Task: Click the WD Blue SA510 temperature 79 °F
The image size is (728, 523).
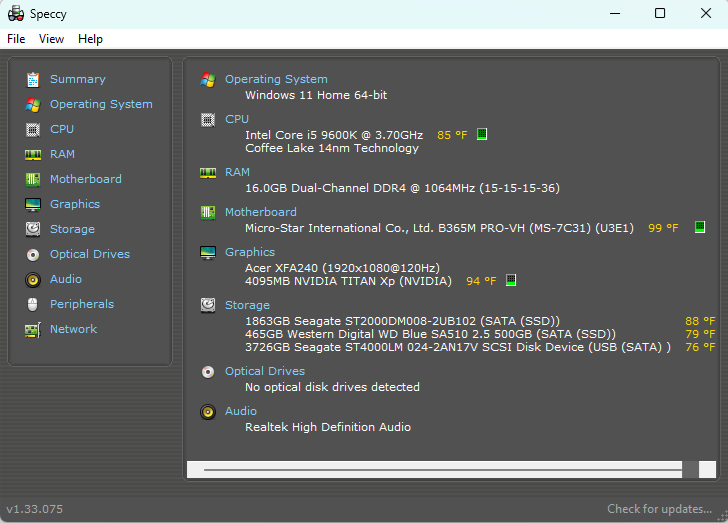Action: pyautogui.click(x=700, y=334)
